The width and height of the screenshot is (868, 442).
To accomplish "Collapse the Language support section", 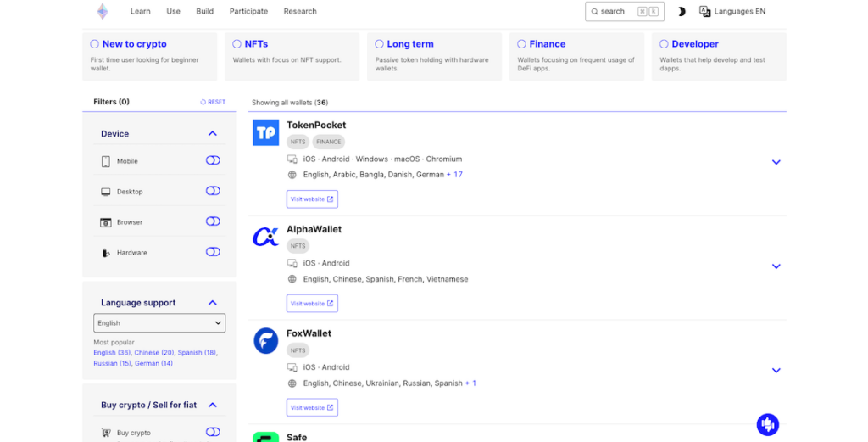I will coord(213,303).
